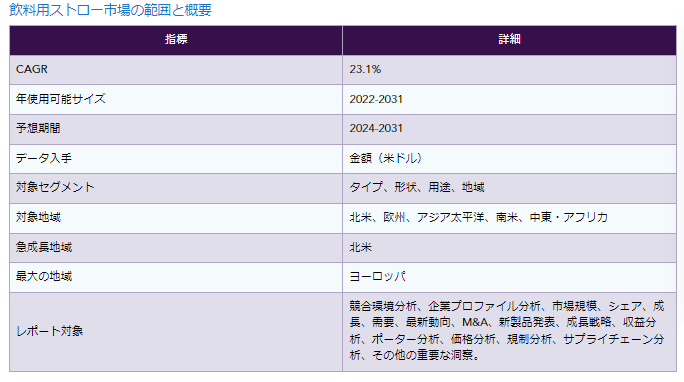Click the データ入手 cell
This screenshot has height=382, width=684.
pyautogui.click(x=176, y=159)
